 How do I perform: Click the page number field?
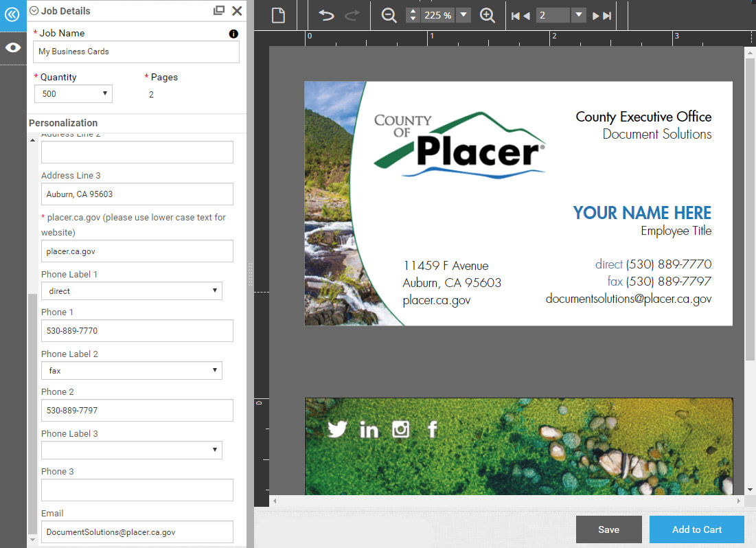click(553, 15)
